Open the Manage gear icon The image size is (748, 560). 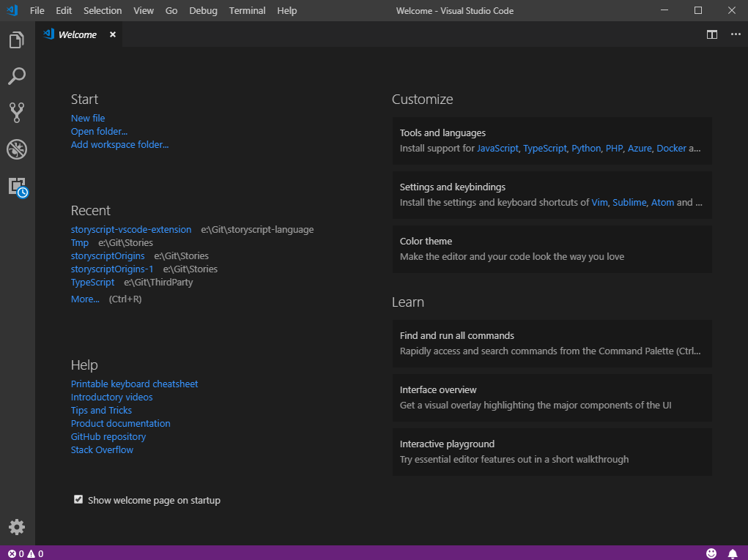tap(17, 526)
